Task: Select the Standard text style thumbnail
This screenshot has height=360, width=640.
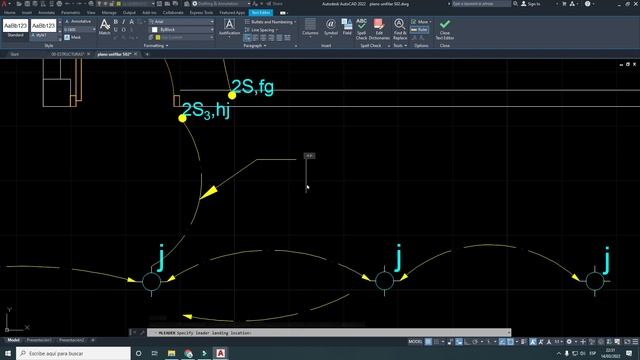Action: [16, 28]
